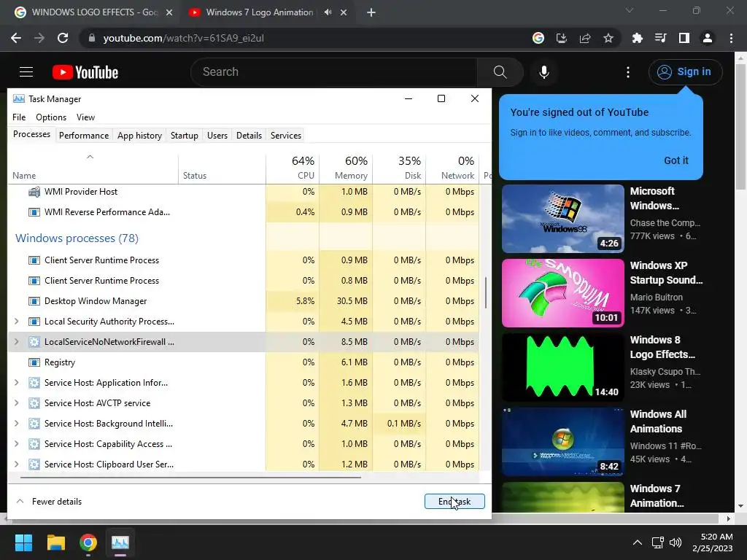The height and width of the screenshot is (560, 747).
Task: Switch to the Startup tab
Action: click(x=185, y=135)
